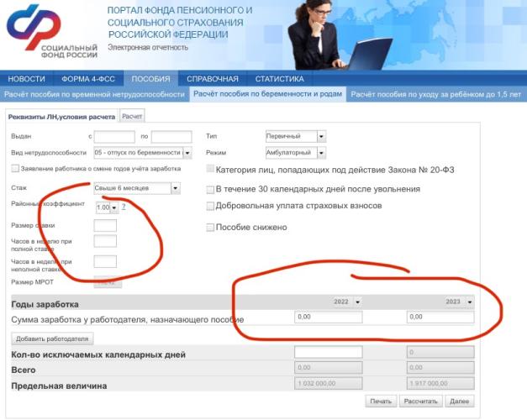527x420 pixels.
Task: Enable В течение 30 календарных дней checkbox
Action: pos(210,190)
